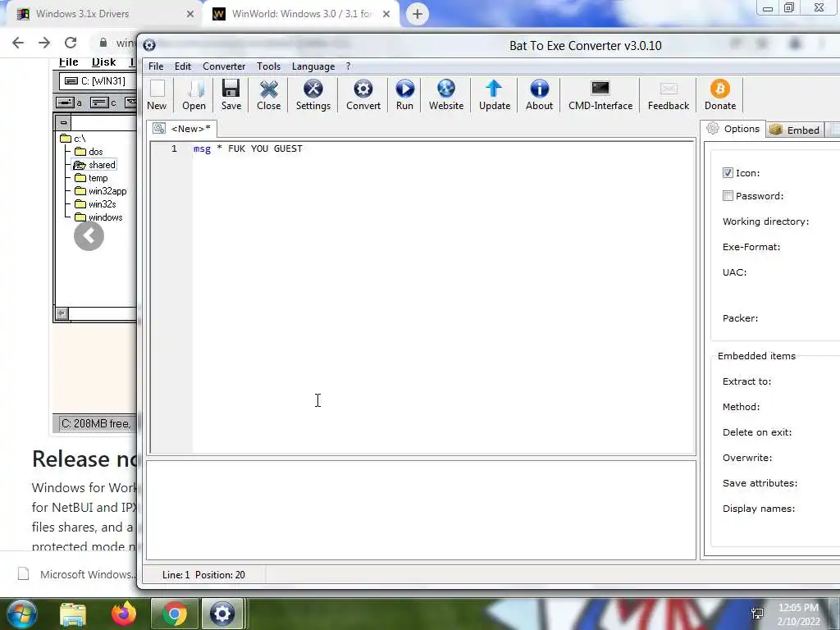Viewport: 840px width, 630px height.
Task: Switch to WinWorld browser tab
Action: click(301, 14)
